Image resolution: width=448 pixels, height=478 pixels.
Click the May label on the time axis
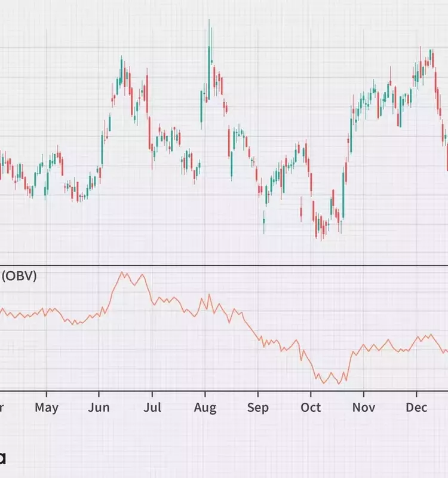[47, 407]
